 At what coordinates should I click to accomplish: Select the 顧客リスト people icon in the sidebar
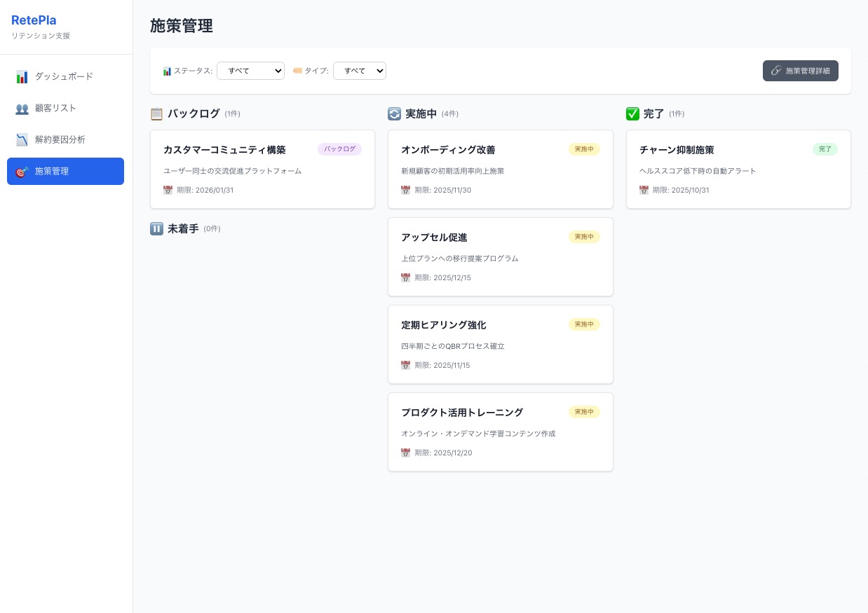[22, 108]
